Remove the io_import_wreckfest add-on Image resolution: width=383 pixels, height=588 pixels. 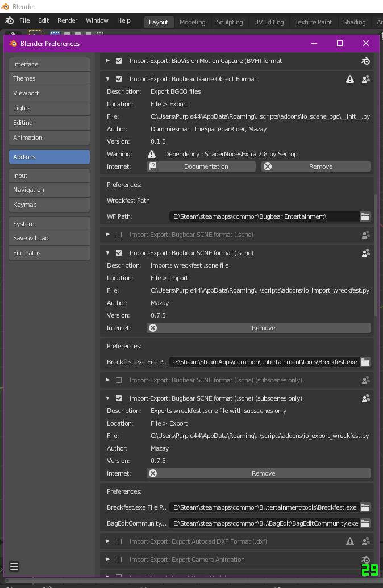pyautogui.click(x=259, y=328)
